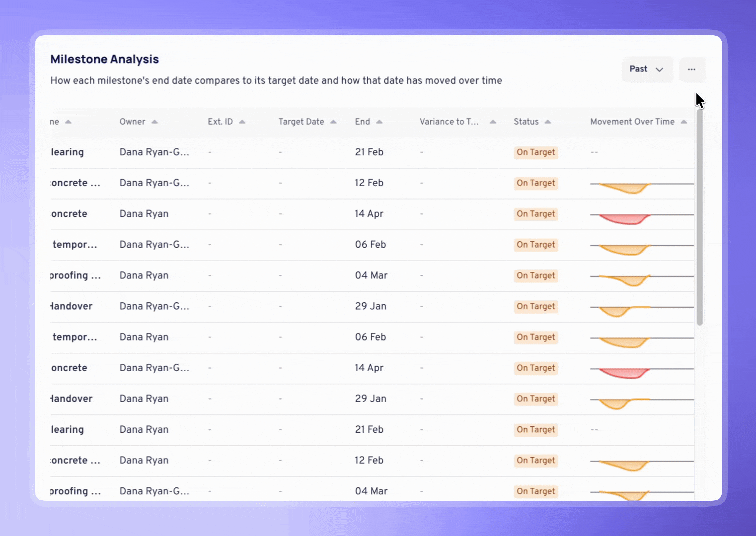Click On Target badge in 21 Feb Dana Ryan row
Image resolution: width=756 pixels, height=536 pixels.
pos(536,429)
